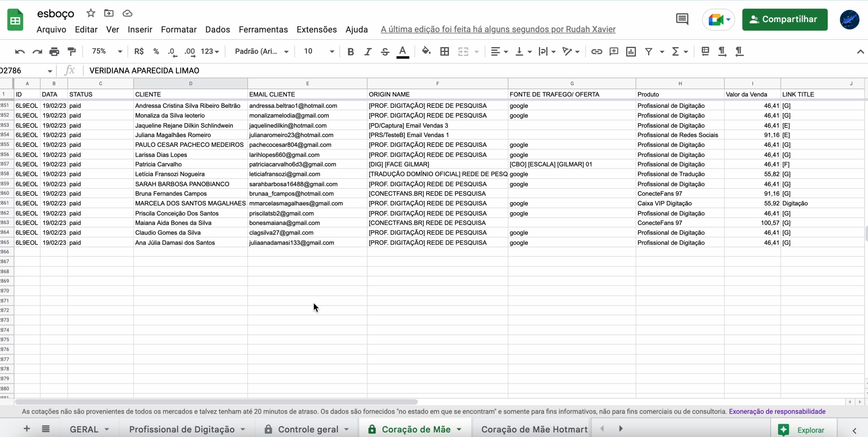Hide the menus with caret icon
Viewport: 868px width, 437px height.
[860, 52]
